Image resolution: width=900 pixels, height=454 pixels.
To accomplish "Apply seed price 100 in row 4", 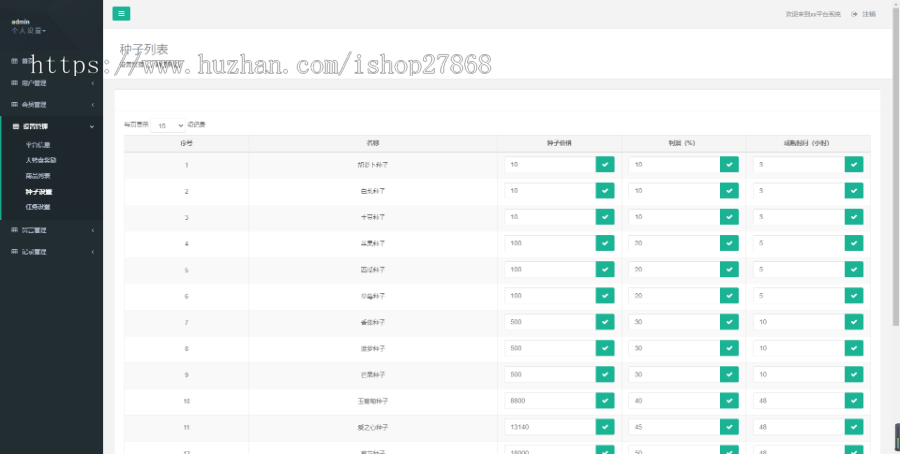I will (x=605, y=243).
